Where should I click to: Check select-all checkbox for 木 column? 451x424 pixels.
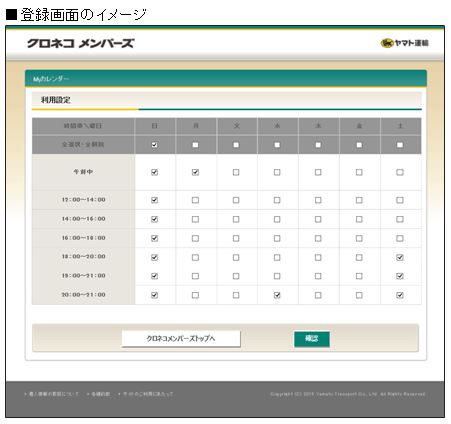click(x=318, y=145)
